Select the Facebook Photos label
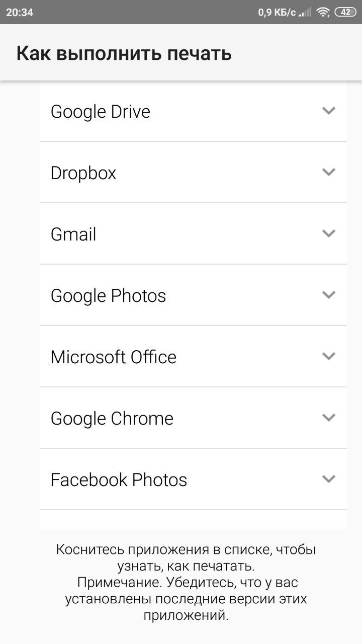The height and width of the screenshot is (644, 362). tap(119, 480)
